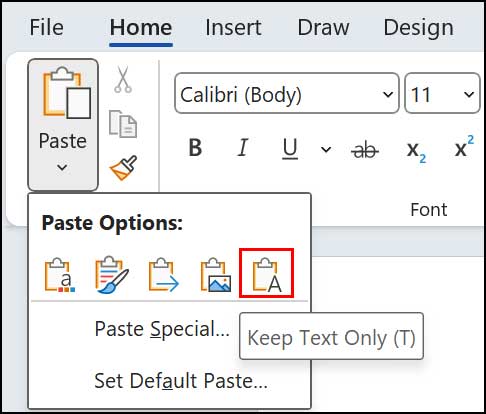Click the Cut scissors icon
Screen dimensions: 486x414
[x=123, y=79]
